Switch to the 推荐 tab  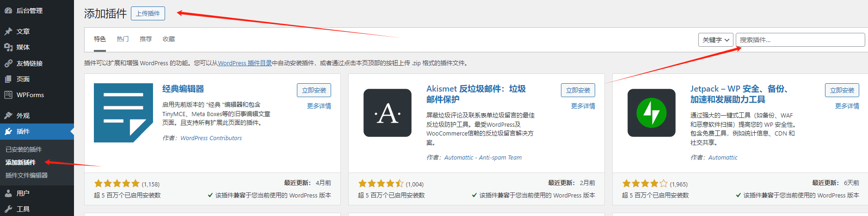(x=146, y=39)
